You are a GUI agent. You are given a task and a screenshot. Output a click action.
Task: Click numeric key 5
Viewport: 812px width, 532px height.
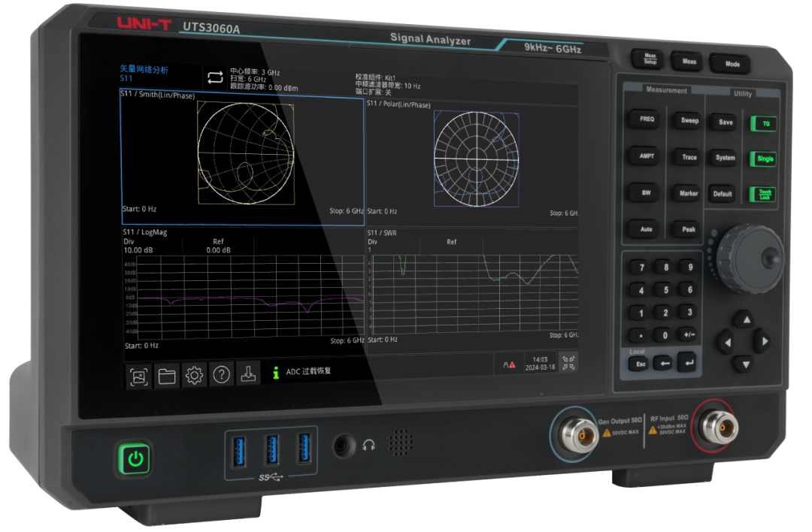[665, 290]
